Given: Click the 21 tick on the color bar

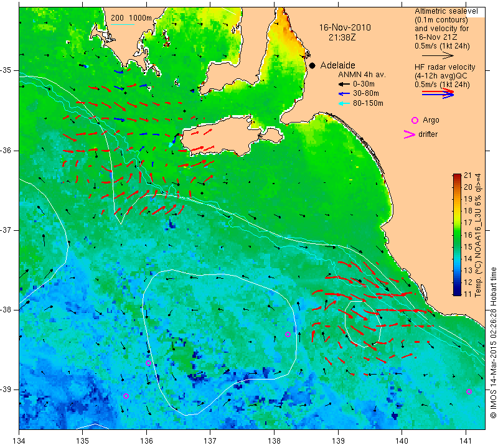Looking at the screenshot, I should tap(467, 175).
